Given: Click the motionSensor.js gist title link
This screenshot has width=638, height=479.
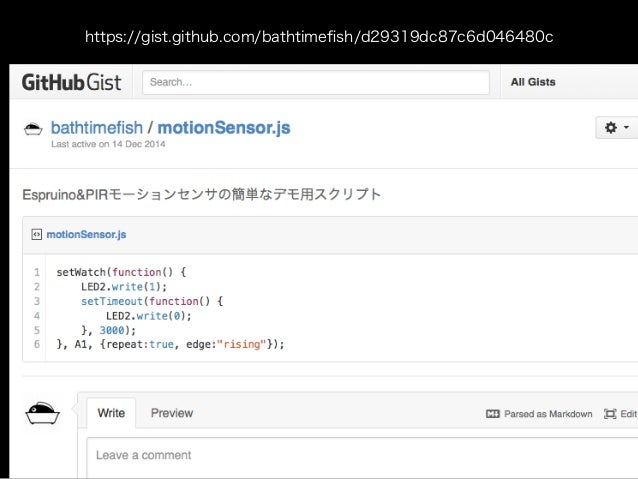Looking at the screenshot, I should pyautogui.click(x=237, y=128).
